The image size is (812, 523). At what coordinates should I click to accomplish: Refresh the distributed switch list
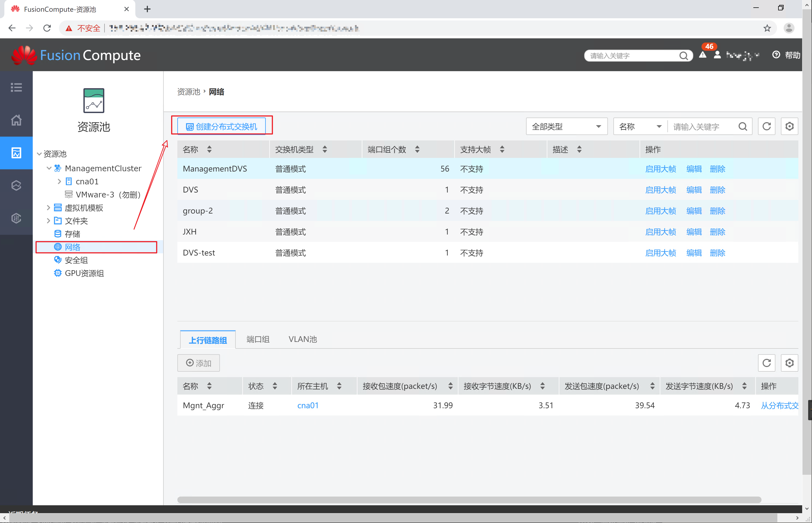click(x=766, y=126)
